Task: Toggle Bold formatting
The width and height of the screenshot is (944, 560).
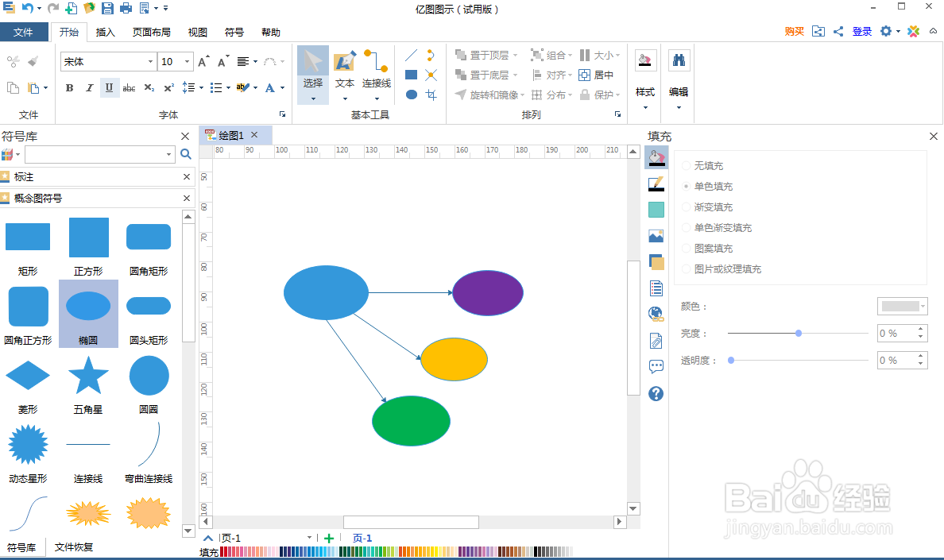Action: (x=69, y=88)
